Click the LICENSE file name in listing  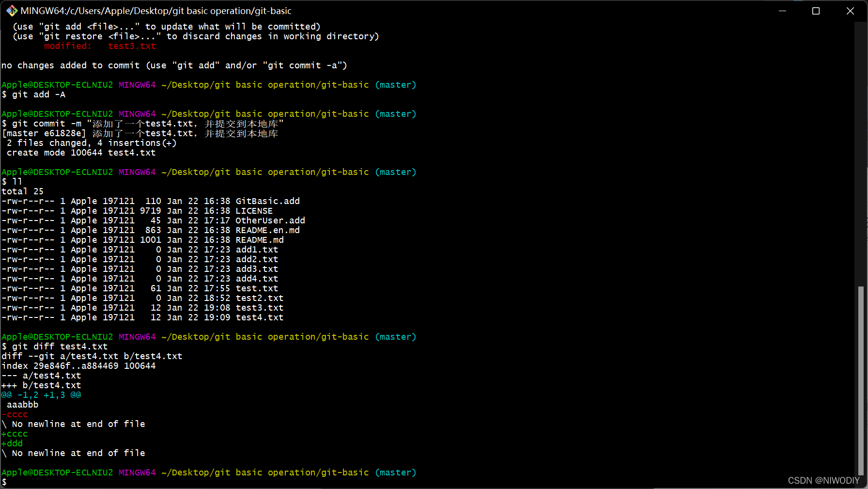(x=254, y=211)
